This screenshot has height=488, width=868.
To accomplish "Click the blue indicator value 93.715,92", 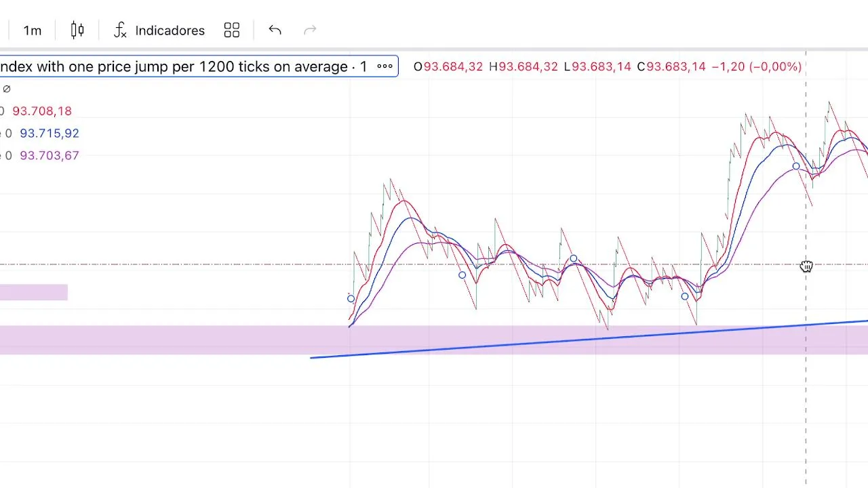I will (x=50, y=134).
